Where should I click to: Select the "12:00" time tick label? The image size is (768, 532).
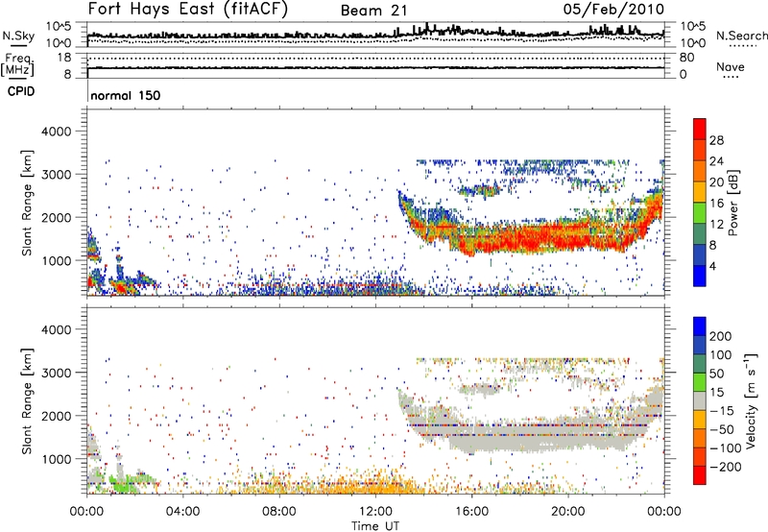click(375, 512)
